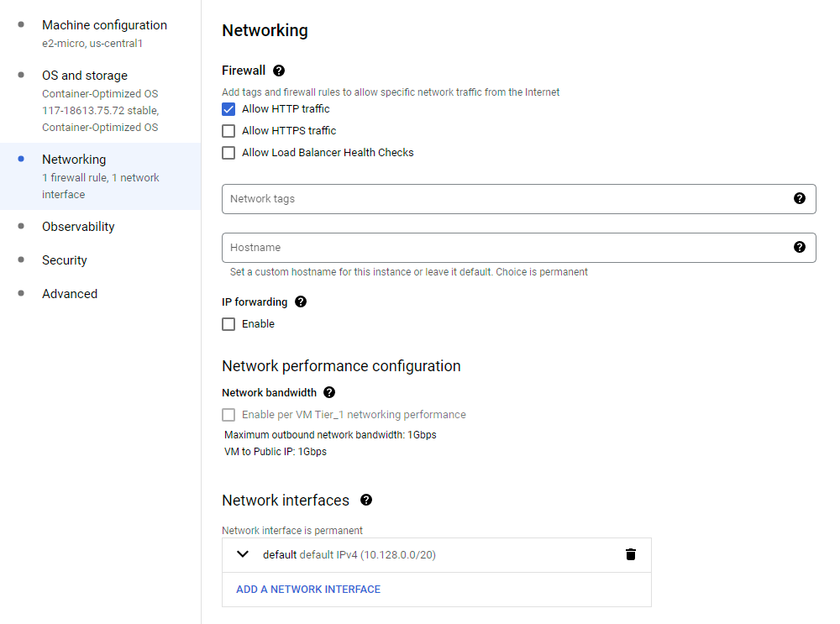Check Allow Load Balancer Health Checks
This screenshot has height=624, width=840.
click(228, 153)
